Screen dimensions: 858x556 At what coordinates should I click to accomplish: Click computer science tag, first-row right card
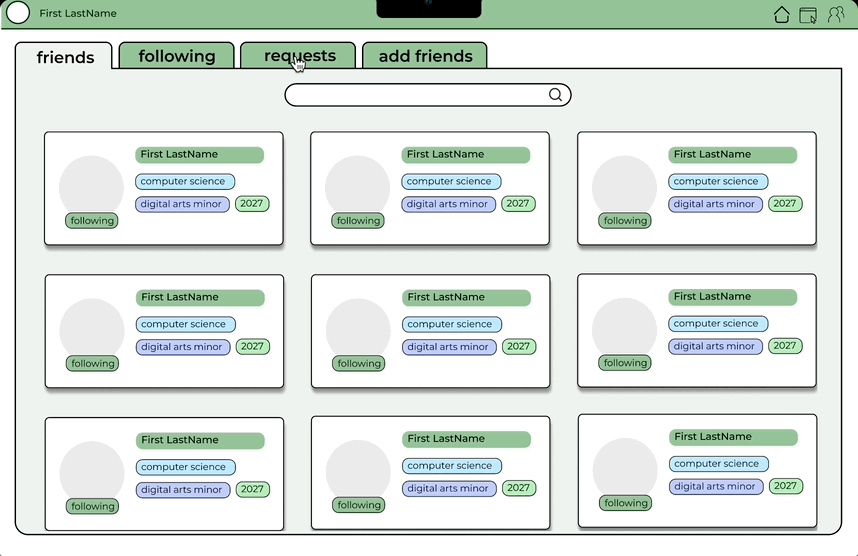pos(718,181)
